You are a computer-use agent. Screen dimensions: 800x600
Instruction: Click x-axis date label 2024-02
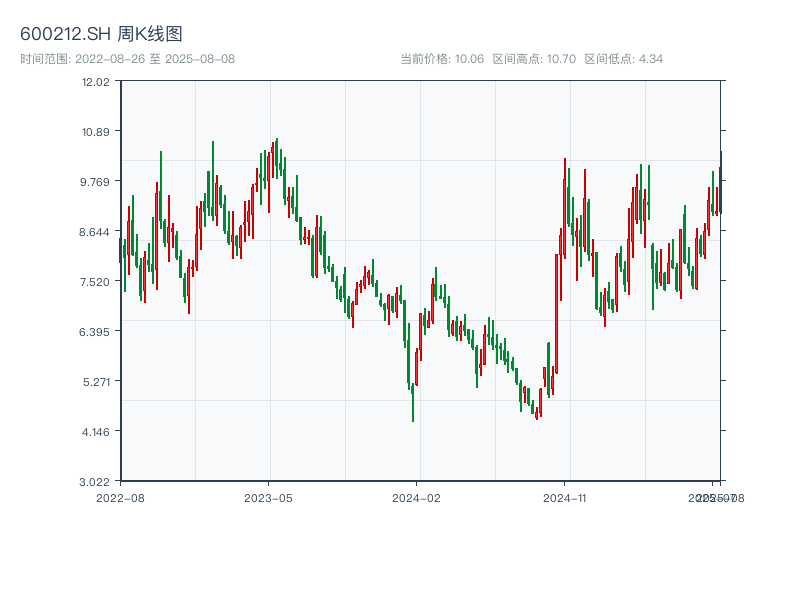[x=416, y=498]
